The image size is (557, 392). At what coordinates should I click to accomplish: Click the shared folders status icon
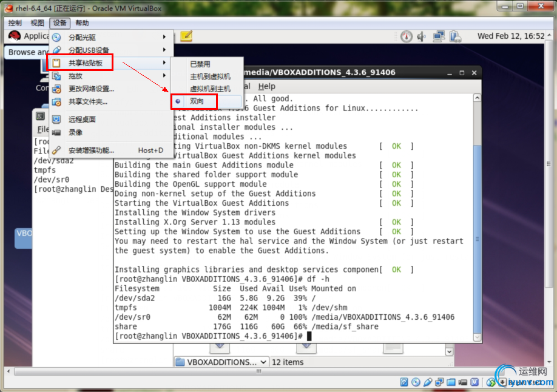click(x=451, y=382)
